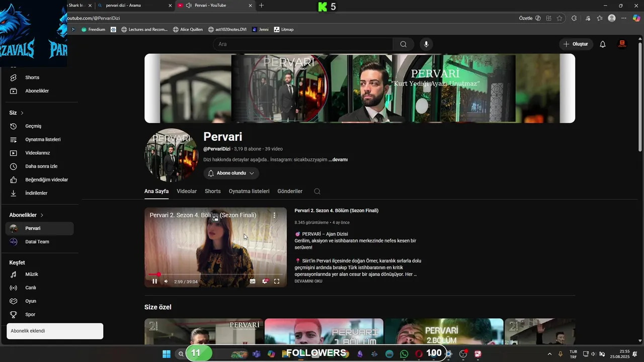Open WhatsApp from the taskbar
Viewport: 644px width, 362px height.
[405, 354]
